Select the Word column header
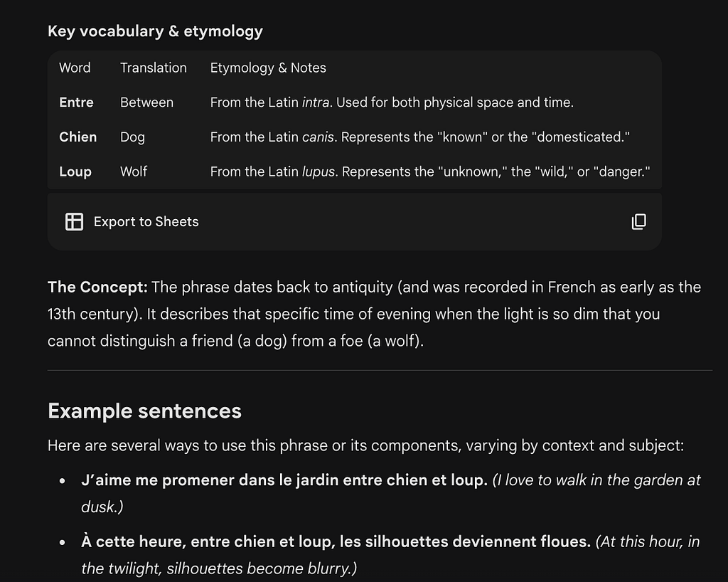The image size is (728, 582). [75, 68]
